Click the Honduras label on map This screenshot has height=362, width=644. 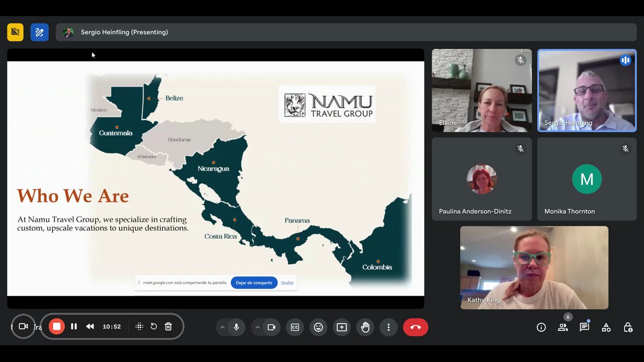[179, 140]
